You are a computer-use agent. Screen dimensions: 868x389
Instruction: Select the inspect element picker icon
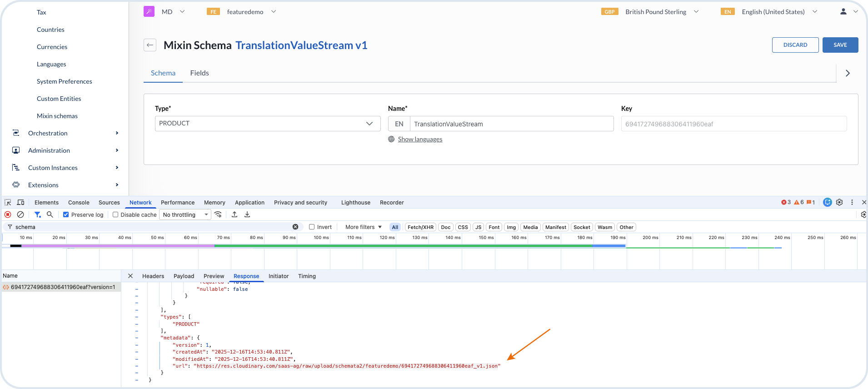point(8,202)
